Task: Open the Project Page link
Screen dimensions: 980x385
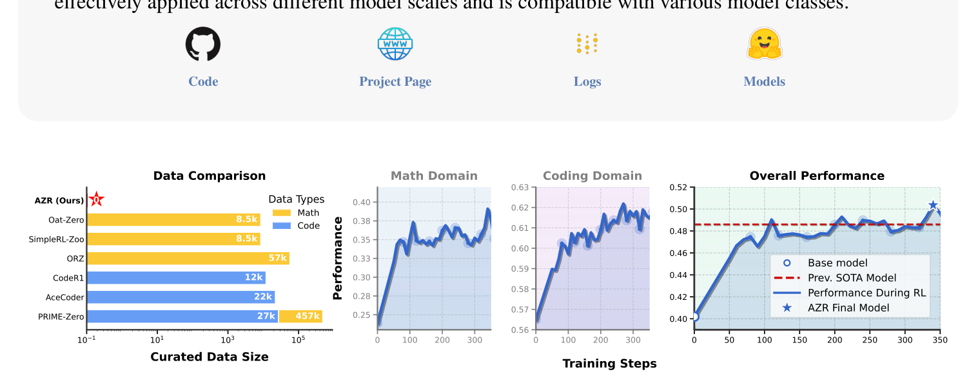Action: point(395,81)
